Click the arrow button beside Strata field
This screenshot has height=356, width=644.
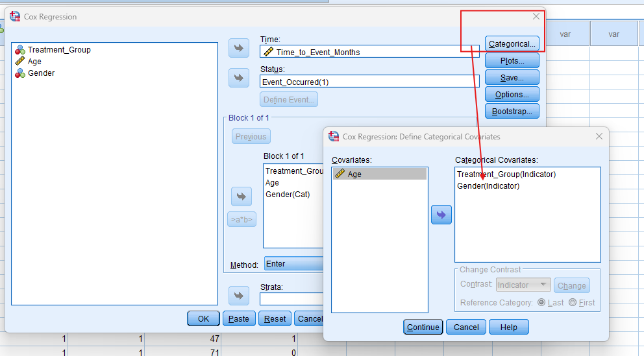[239, 295]
